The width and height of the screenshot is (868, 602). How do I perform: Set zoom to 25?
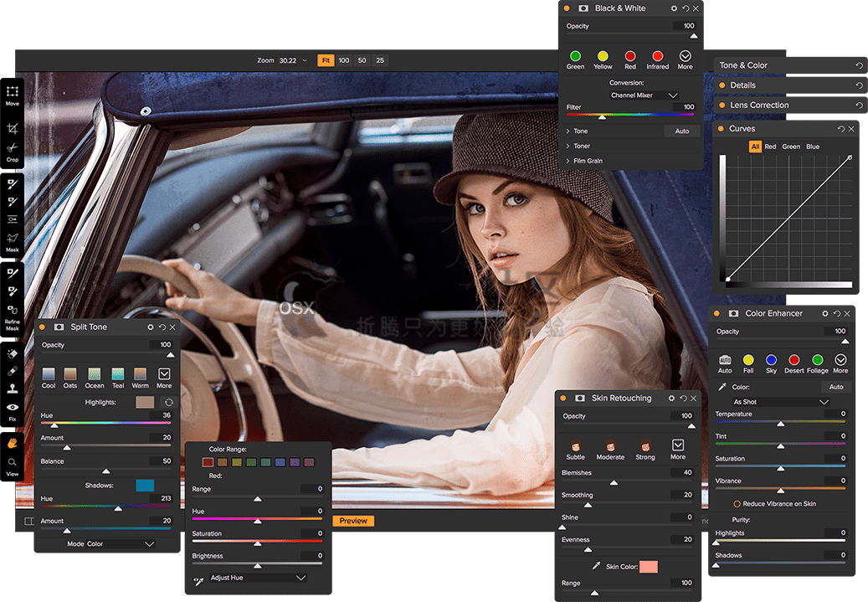click(380, 60)
